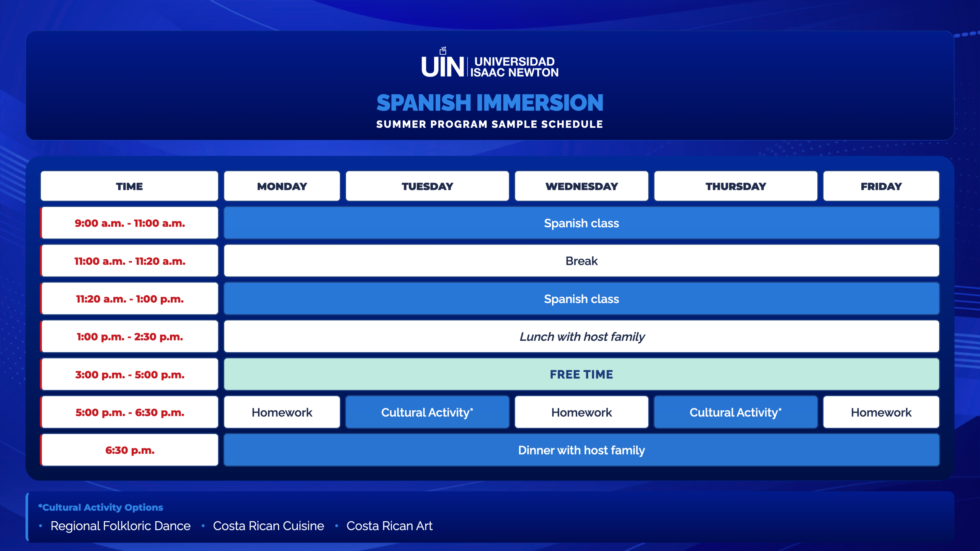Click the TIME column header
This screenshot has width=980, height=551.
[129, 186]
